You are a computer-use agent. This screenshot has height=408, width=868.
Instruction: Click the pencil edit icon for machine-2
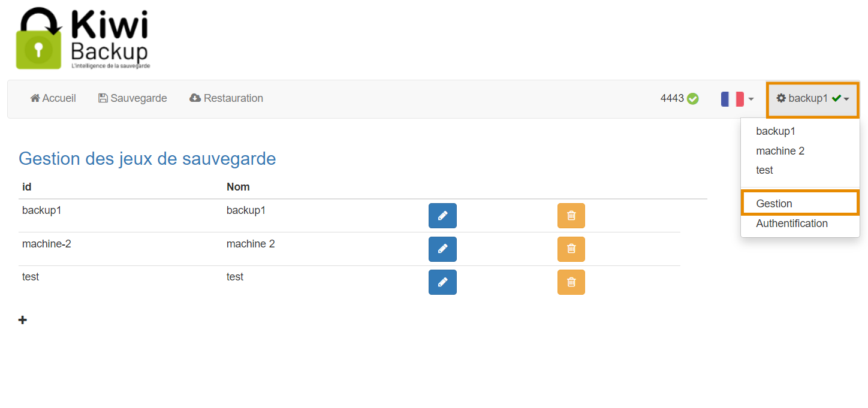pyautogui.click(x=442, y=249)
